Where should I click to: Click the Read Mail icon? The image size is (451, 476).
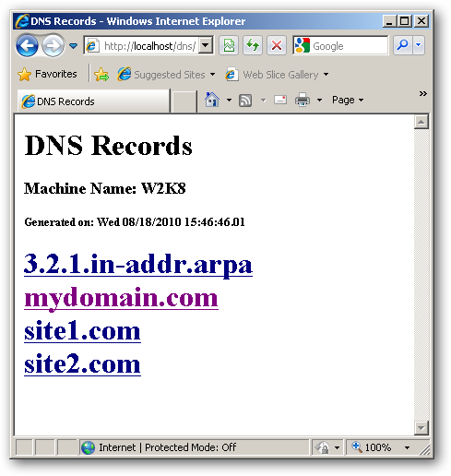[x=280, y=100]
